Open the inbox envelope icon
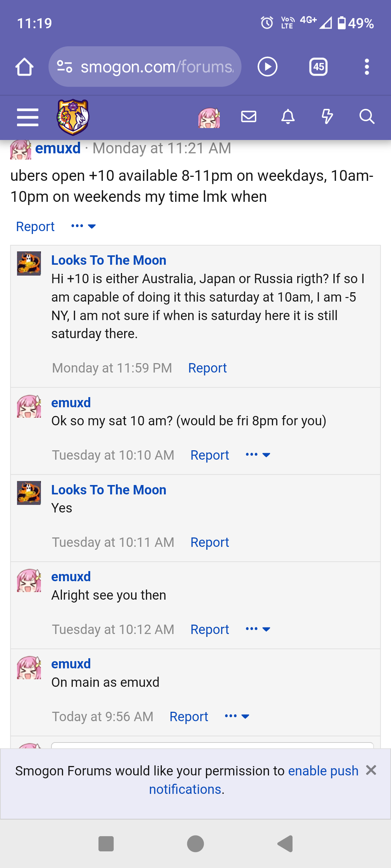The height and width of the screenshot is (868, 391). 249,116
